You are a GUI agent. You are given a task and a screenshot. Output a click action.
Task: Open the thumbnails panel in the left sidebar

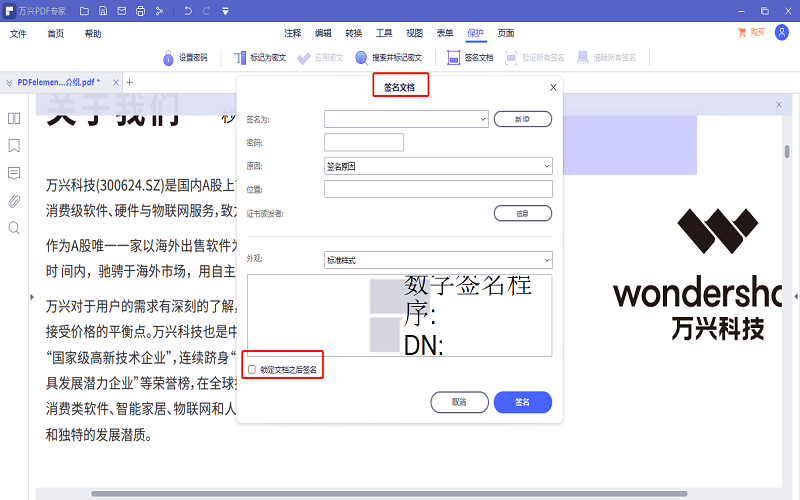coord(14,118)
